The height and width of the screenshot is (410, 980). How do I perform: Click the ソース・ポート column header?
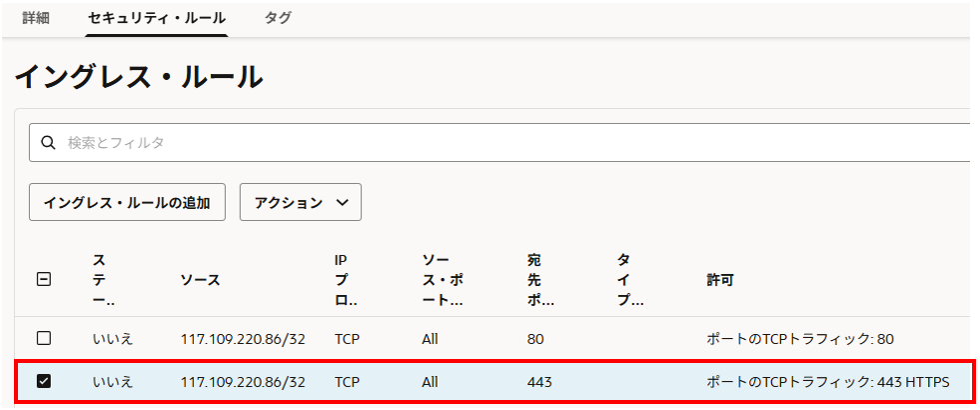[x=442, y=280]
